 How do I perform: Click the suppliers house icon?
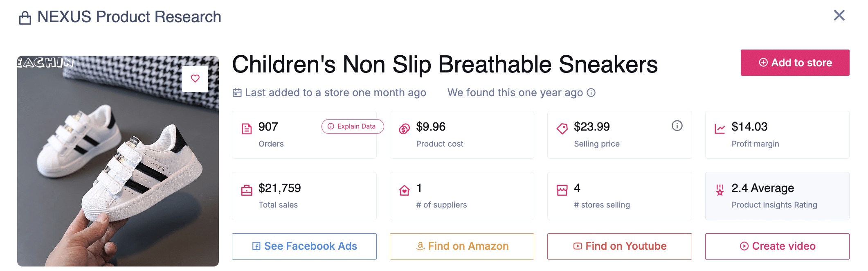tap(404, 190)
